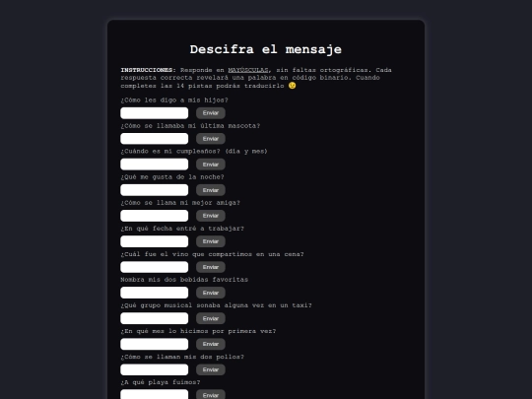This screenshot has height=399, width=532.
Task: Submit the '¿Cuándo es mi cumpleaños?' answer
Action: [x=211, y=165]
